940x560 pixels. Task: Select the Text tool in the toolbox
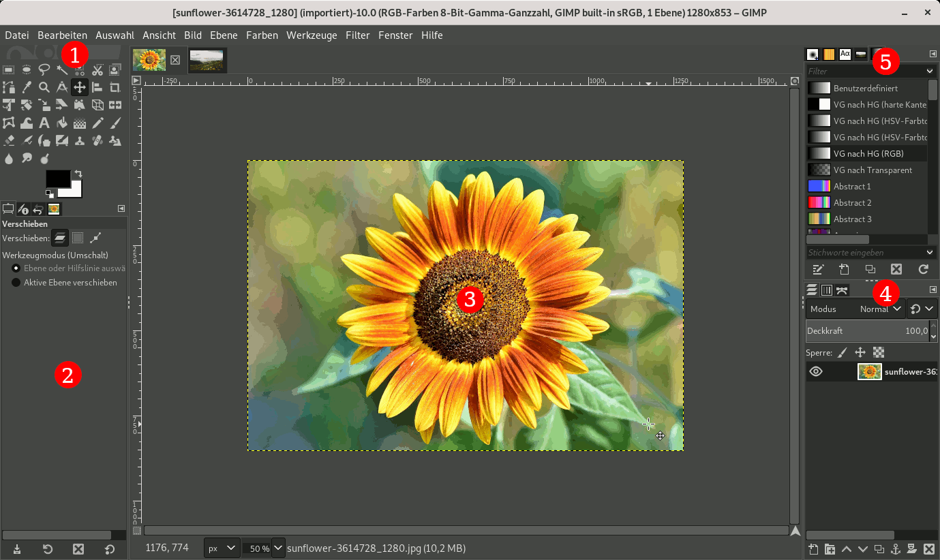[44, 123]
